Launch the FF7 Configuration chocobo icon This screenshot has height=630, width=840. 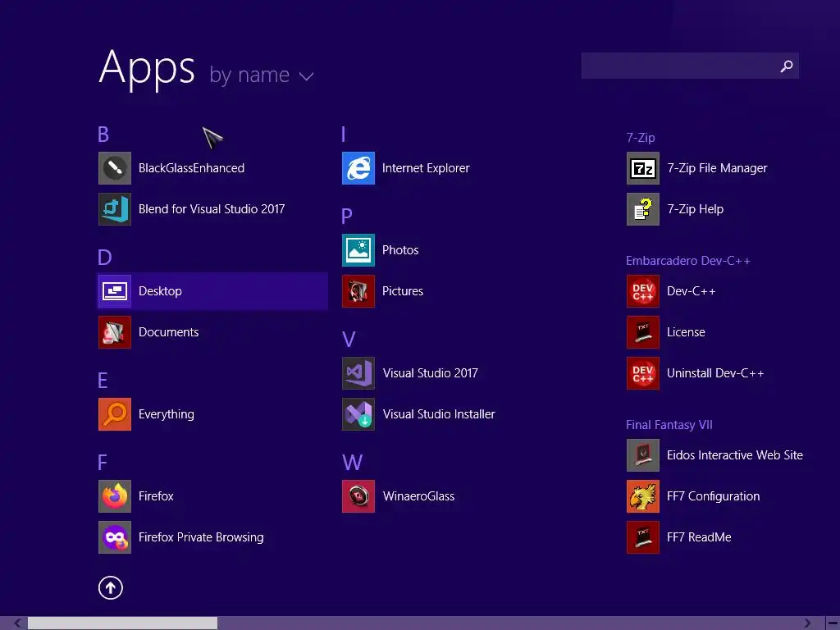click(643, 496)
